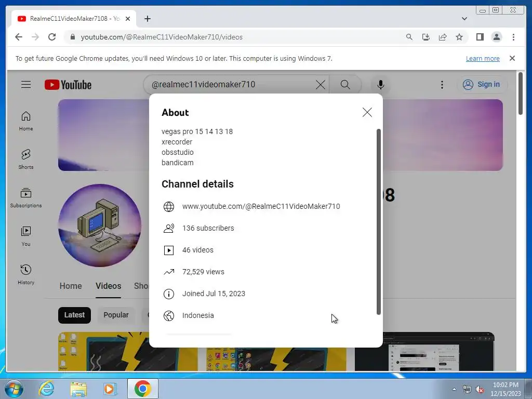
Task: Select the 'Indonesia' country text
Action: (x=198, y=315)
